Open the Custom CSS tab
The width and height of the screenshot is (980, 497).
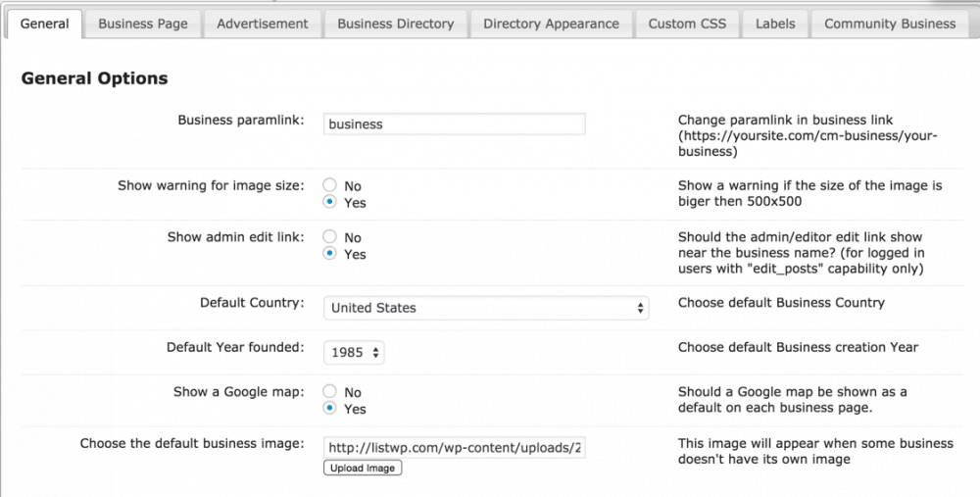pyautogui.click(x=687, y=24)
